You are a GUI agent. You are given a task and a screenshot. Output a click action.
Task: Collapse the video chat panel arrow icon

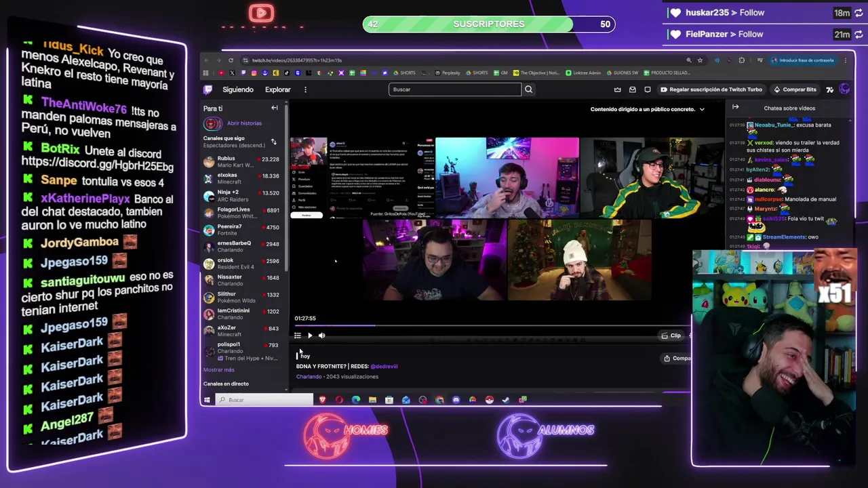coord(735,107)
